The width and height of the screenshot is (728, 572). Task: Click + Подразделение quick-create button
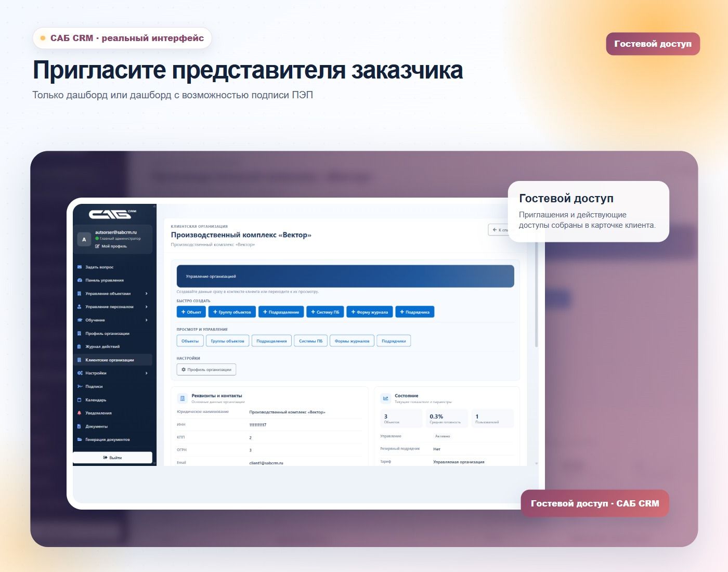coord(281,312)
